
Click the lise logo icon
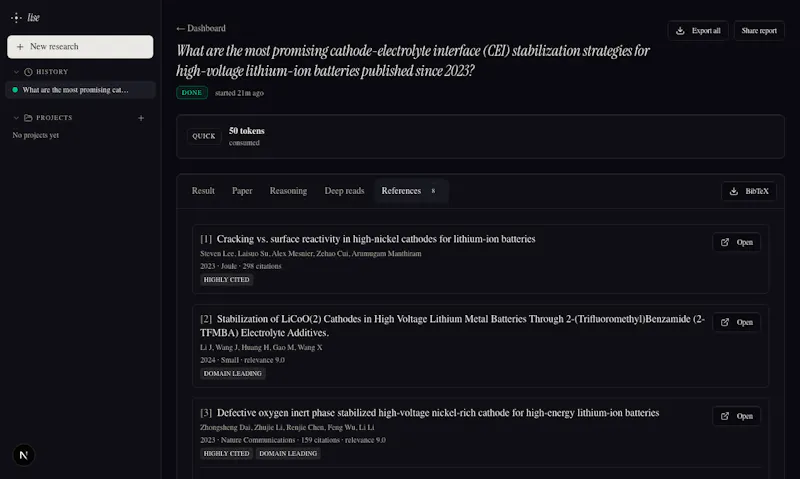16,18
